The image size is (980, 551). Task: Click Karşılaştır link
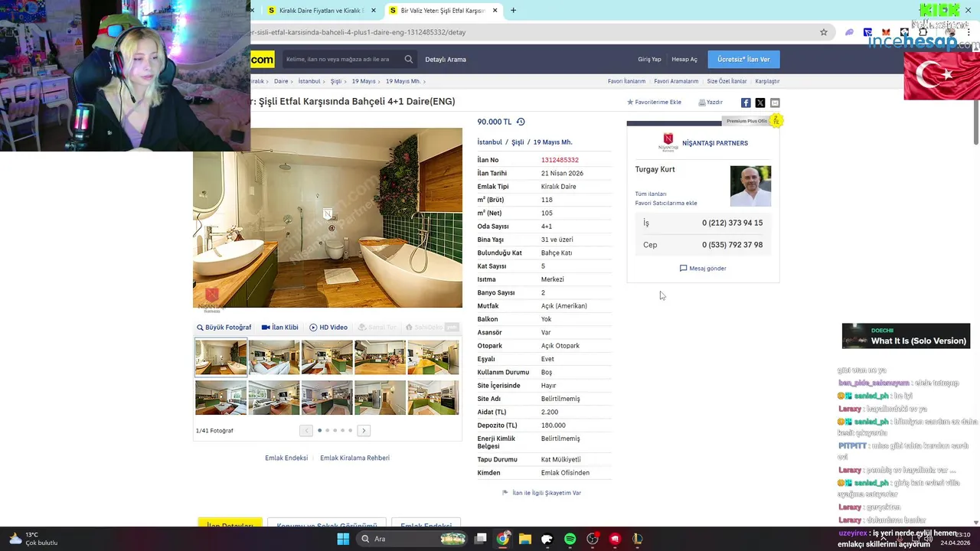point(767,81)
